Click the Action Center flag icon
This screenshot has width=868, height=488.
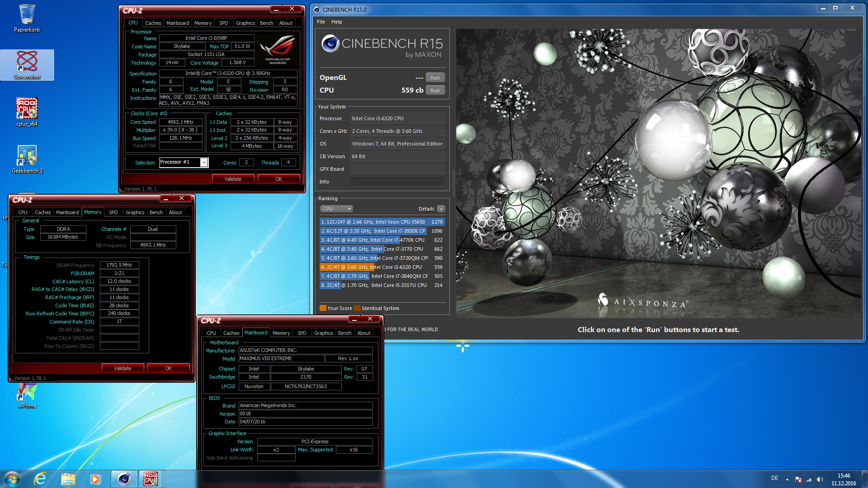(798, 479)
